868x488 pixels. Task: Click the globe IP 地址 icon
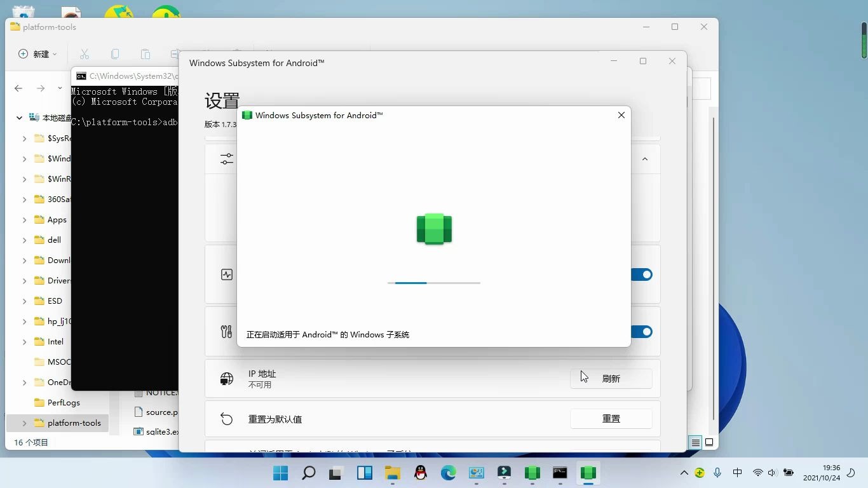point(227,379)
